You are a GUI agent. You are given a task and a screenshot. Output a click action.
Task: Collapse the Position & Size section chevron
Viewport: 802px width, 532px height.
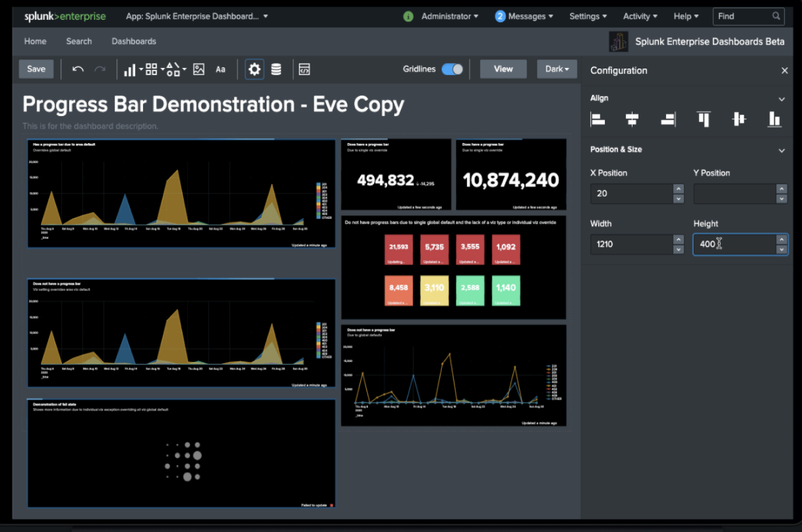point(782,150)
